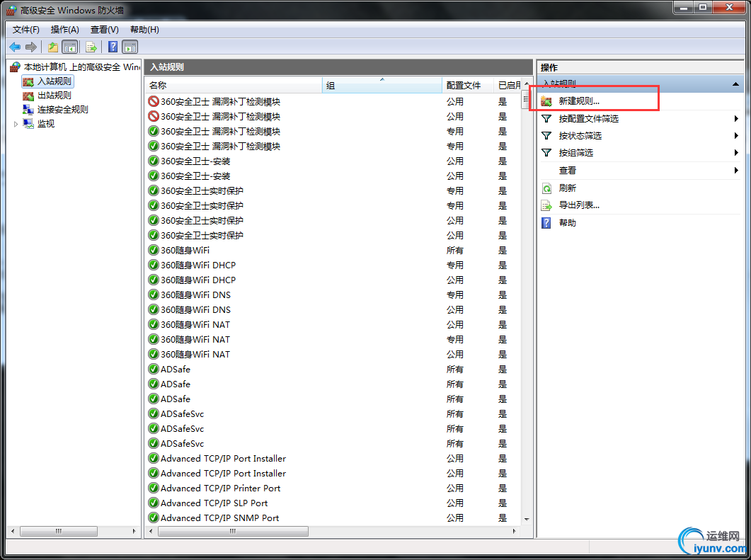This screenshot has height=560, width=751.
Task: Click the firewall icon of the root tree node
Action: [x=16, y=67]
